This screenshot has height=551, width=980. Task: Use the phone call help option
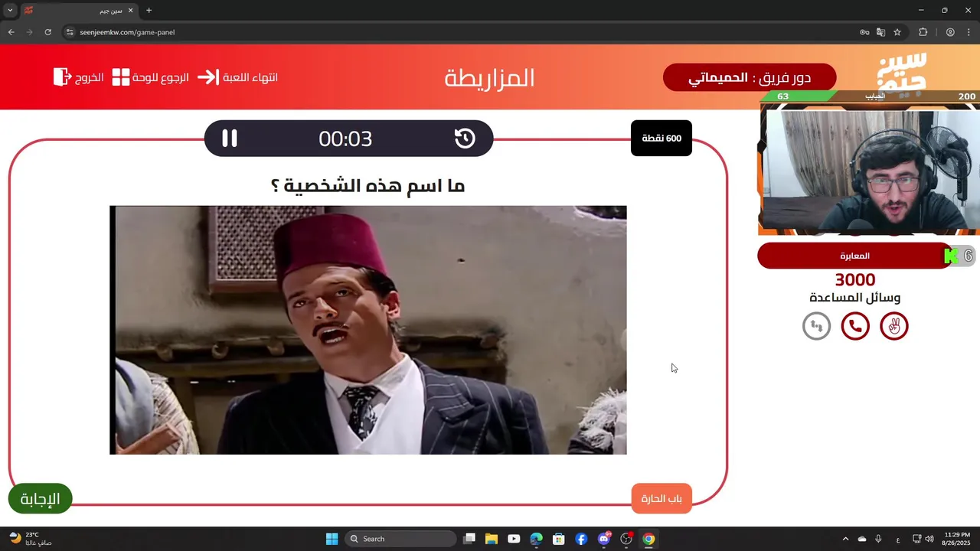pos(855,327)
